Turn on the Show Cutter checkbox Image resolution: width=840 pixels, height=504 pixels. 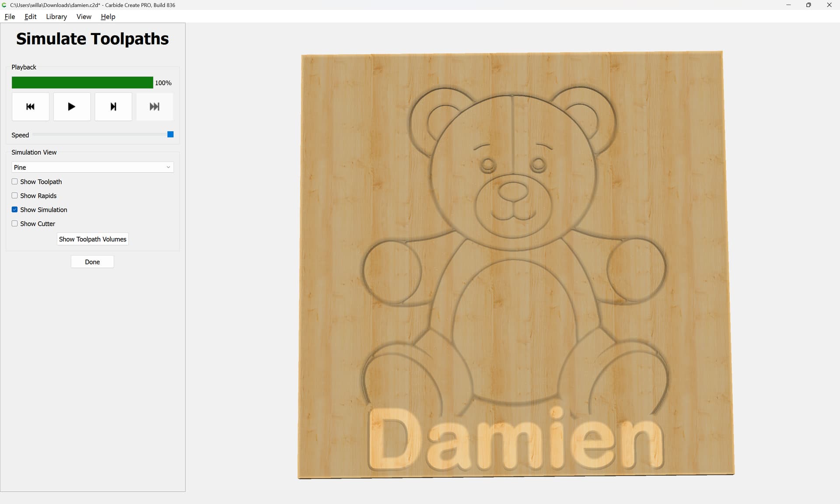point(15,224)
